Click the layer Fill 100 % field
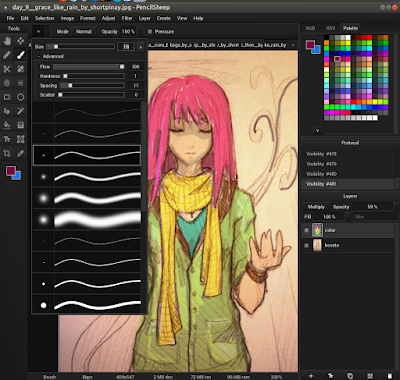Viewport: 400px width, 380px height. (x=329, y=217)
